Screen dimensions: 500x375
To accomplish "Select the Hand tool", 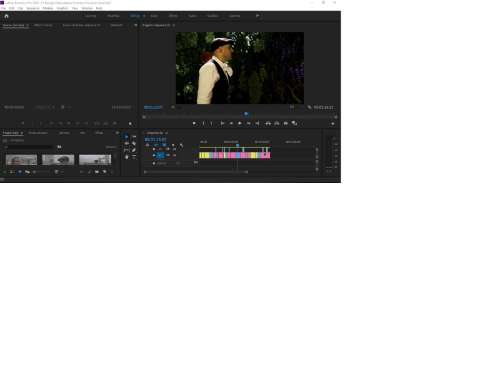I will [126, 157].
